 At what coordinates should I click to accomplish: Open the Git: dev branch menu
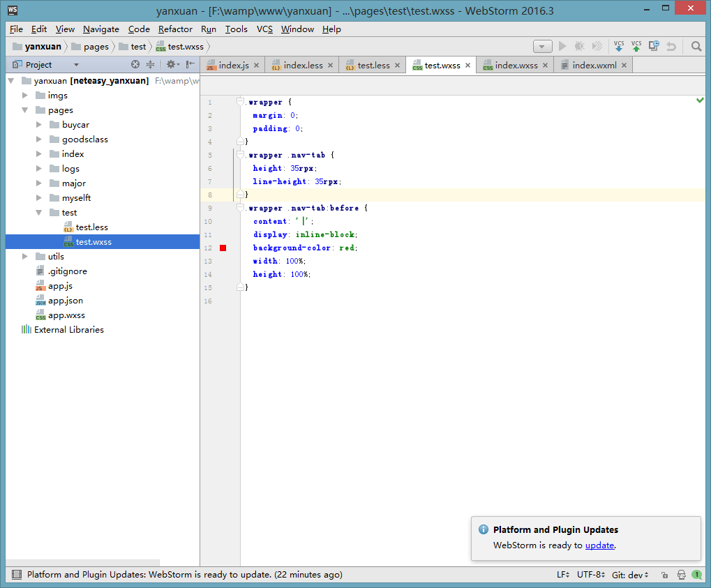630,575
